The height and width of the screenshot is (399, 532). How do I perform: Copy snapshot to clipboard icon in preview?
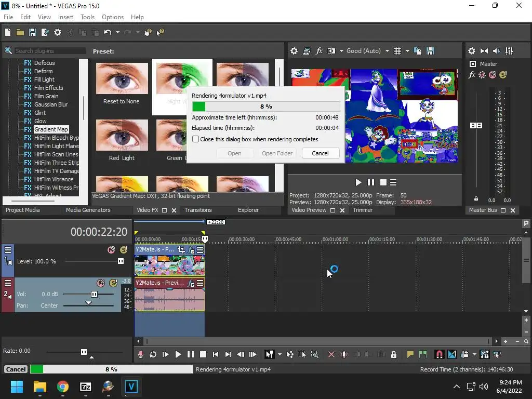[x=418, y=51]
